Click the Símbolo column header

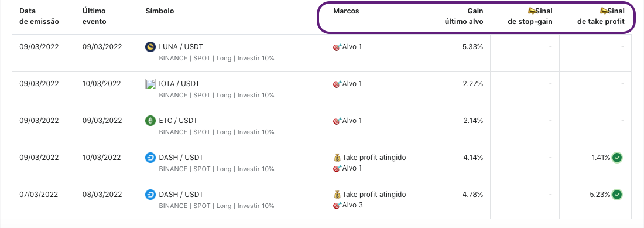coord(159,11)
